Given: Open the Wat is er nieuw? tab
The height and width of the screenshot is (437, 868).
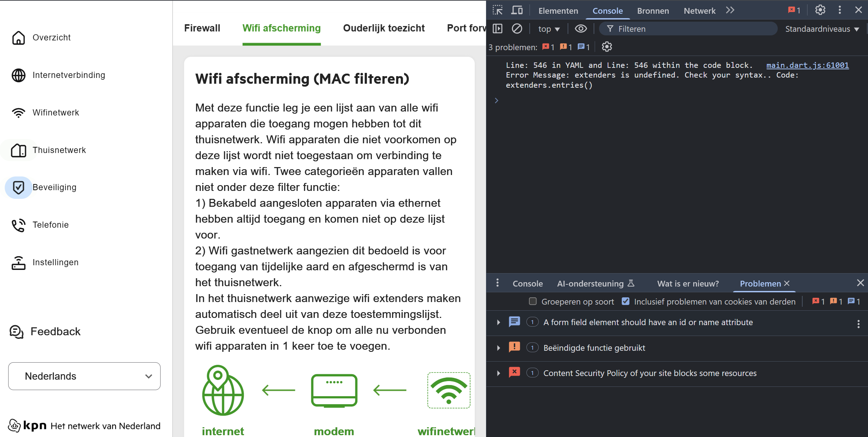Looking at the screenshot, I should click(x=688, y=284).
